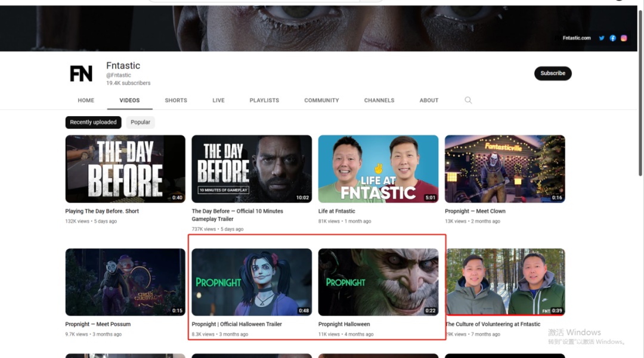The height and width of the screenshot is (358, 644).
Task: Click the 'Propnight Halloween' video title
Action: [344, 325]
